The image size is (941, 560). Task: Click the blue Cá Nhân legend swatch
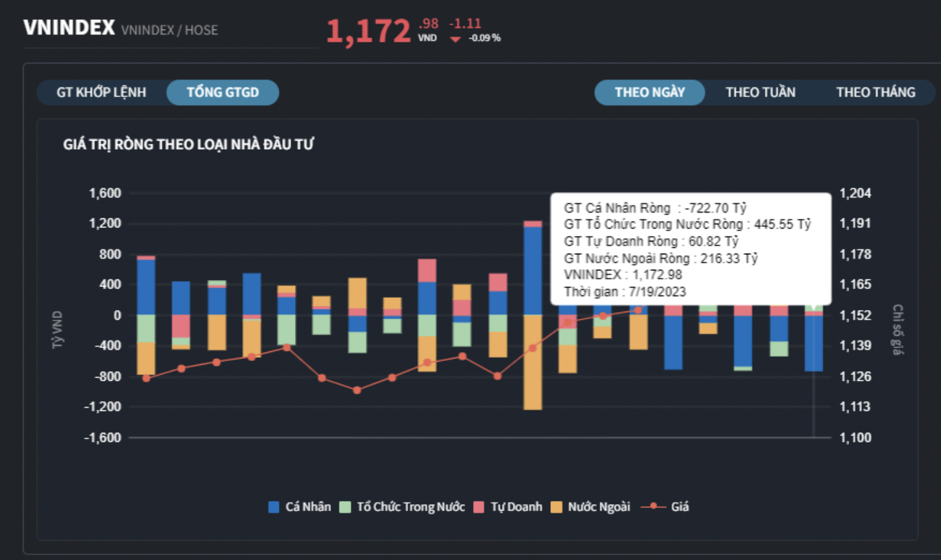coord(274,507)
